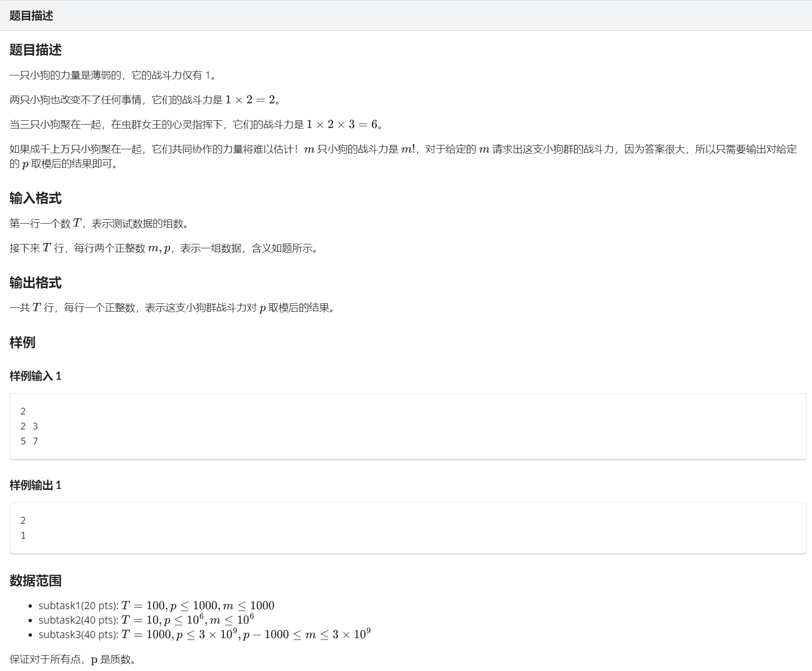Screen dimensions: 812x671
Task: Click the line stating p 是质数
Action: tap(72, 659)
